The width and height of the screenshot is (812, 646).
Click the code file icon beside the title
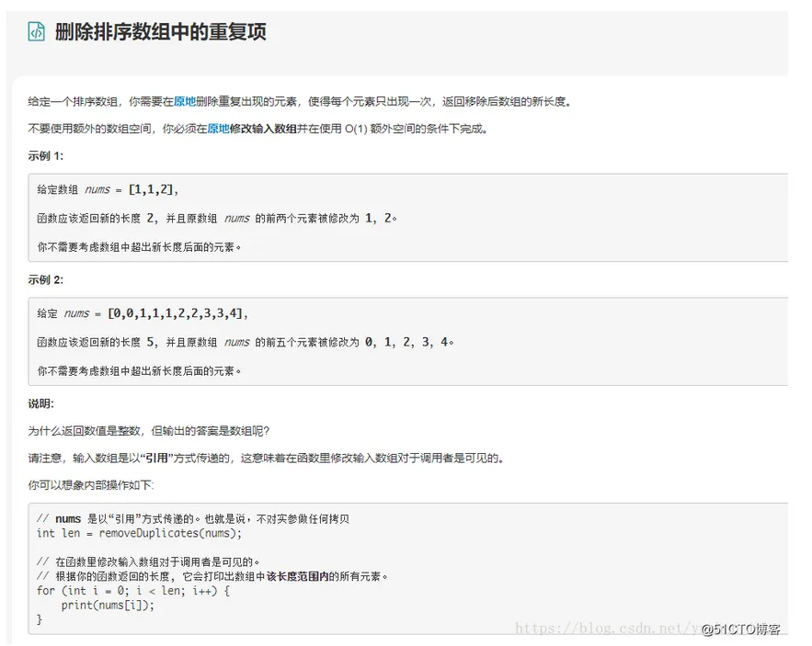point(36,32)
